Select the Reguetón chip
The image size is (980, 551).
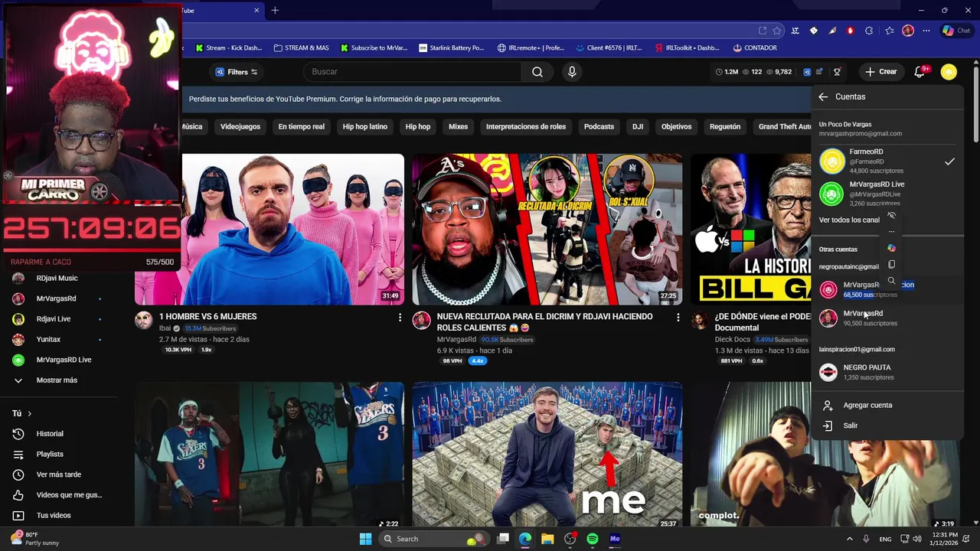(725, 126)
